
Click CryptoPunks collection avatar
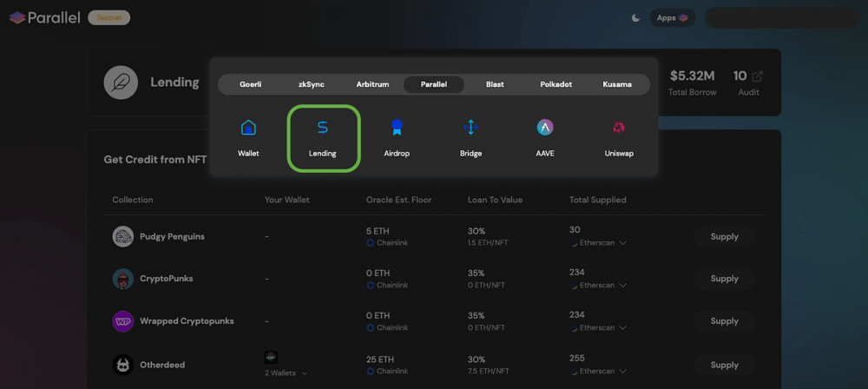click(123, 279)
